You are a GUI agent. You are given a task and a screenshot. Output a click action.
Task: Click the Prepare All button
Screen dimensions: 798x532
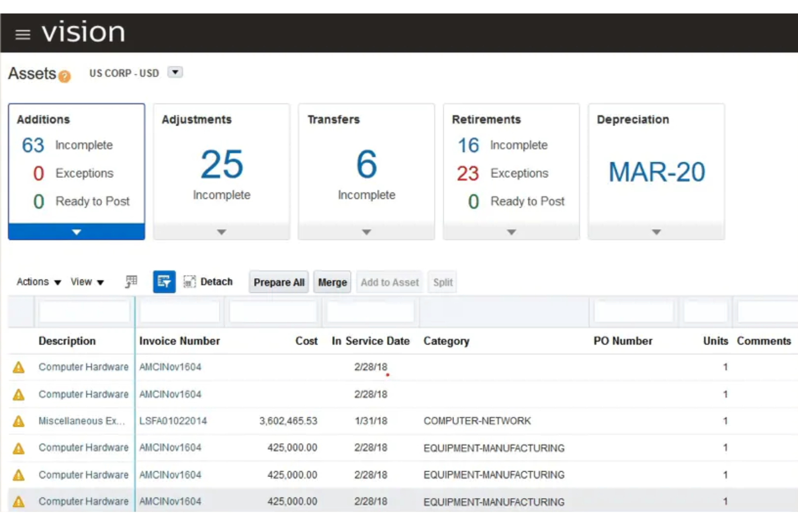pos(278,282)
